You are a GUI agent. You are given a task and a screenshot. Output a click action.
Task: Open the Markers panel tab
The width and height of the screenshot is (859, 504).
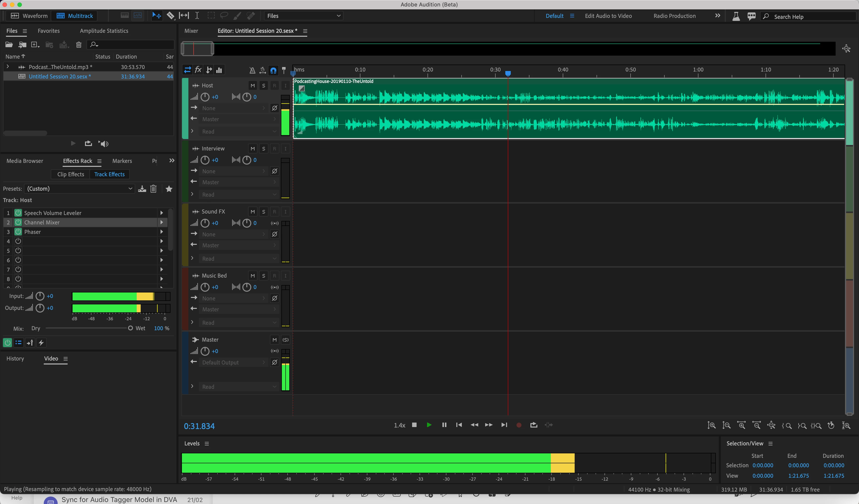click(x=122, y=161)
